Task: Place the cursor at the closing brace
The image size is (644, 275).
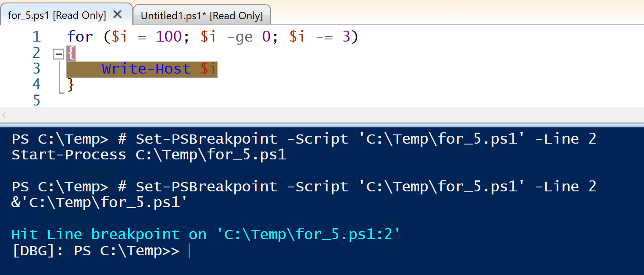Action: (x=71, y=85)
